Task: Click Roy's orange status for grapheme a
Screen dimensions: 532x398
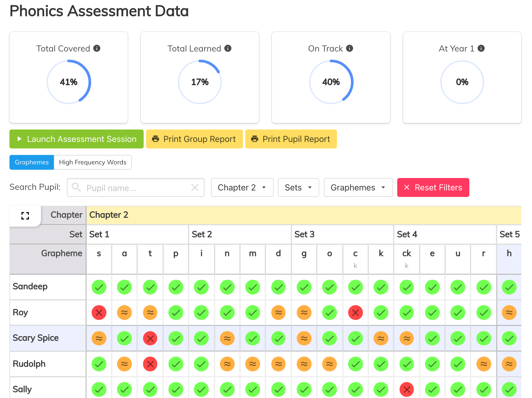Action: click(124, 313)
